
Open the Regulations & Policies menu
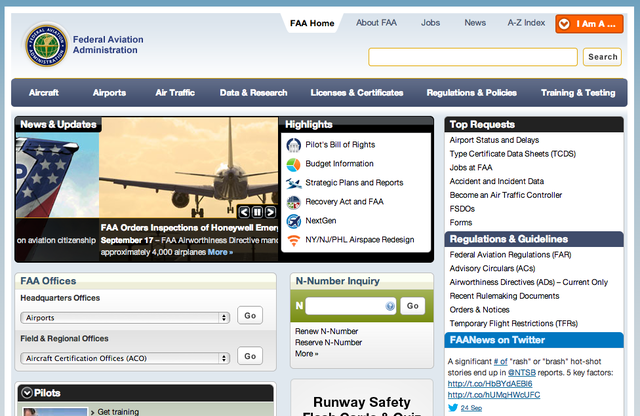click(471, 93)
